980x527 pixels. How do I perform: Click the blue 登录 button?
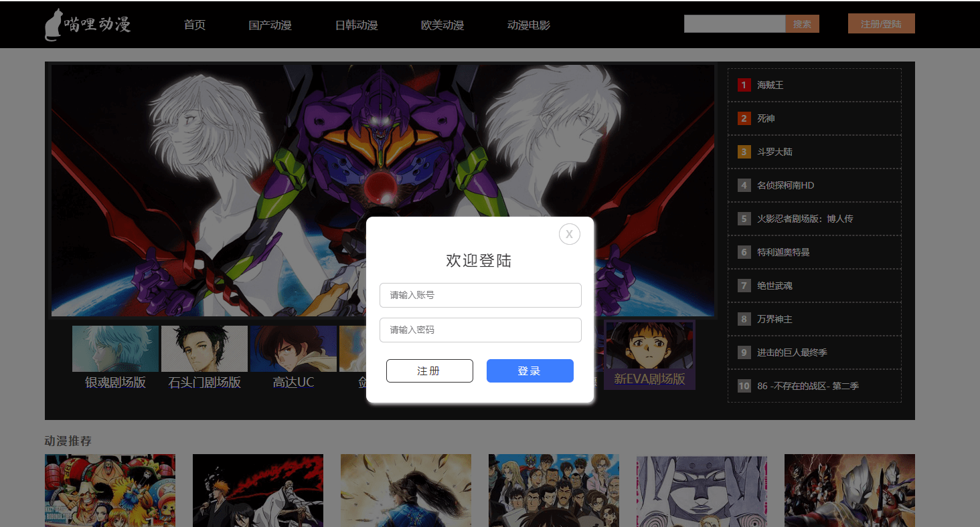pyautogui.click(x=530, y=371)
